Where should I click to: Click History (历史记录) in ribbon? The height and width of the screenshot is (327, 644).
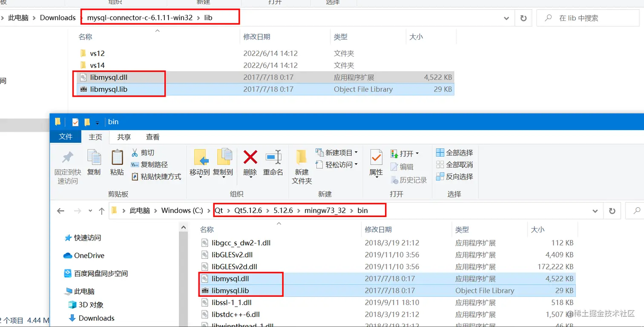pyautogui.click(x=409, y=180)
